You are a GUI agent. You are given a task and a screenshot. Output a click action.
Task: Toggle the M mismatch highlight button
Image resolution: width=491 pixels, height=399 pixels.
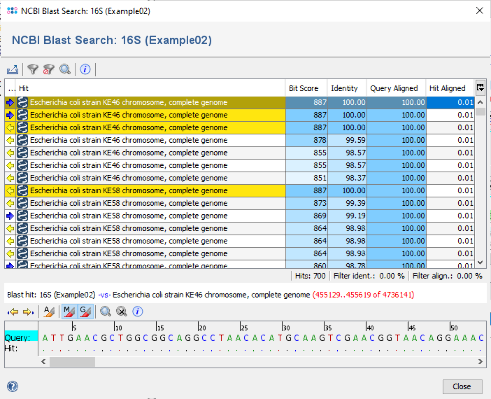(69, 312)
